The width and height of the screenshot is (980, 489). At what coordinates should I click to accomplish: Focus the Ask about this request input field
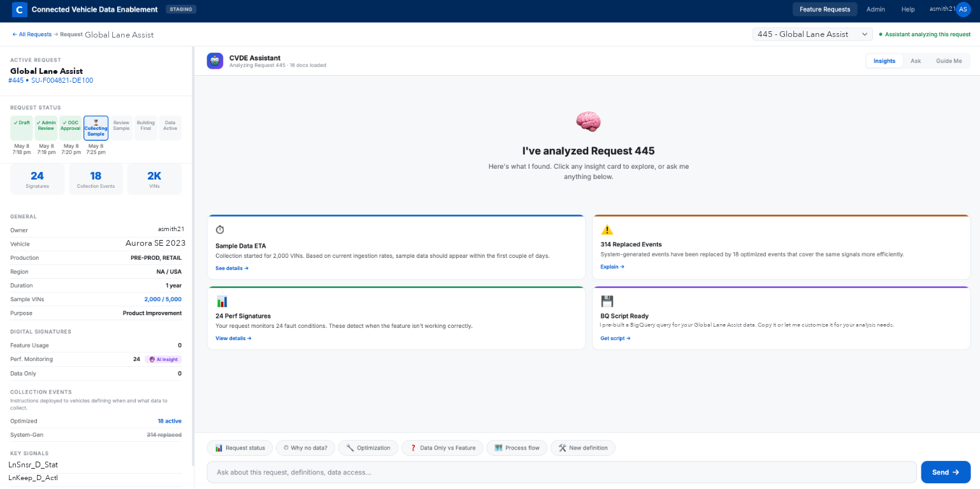[x=561, y=472]
